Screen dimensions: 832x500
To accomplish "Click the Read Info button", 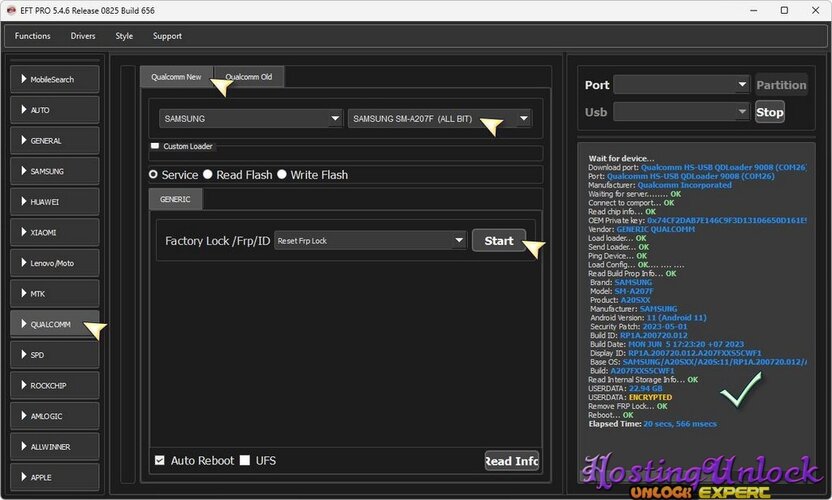I will pyautogui.click(x=512, y=461).
